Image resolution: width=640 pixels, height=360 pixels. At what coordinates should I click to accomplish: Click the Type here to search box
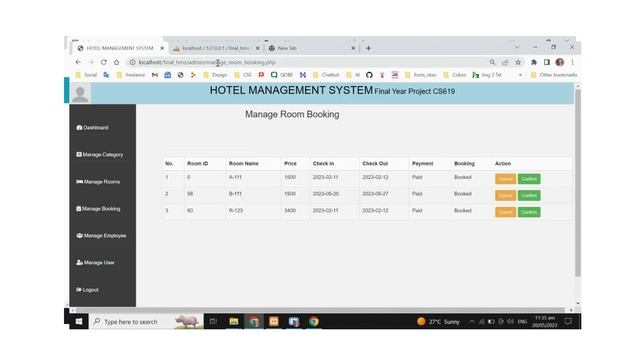coord(146,322)
